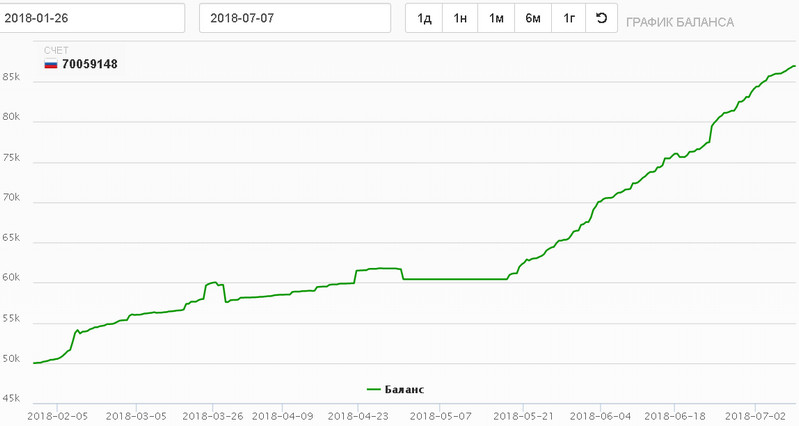This screenshot has width=799, height=426.
Task: Click the 2018-02-05 x-axis date label
Action: [x=58, y=416]
